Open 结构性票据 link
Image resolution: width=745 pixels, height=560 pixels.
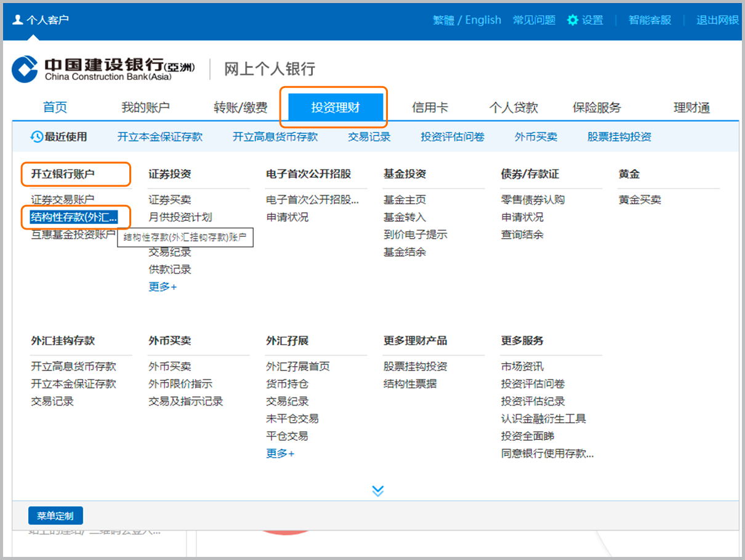pos(410,384)
